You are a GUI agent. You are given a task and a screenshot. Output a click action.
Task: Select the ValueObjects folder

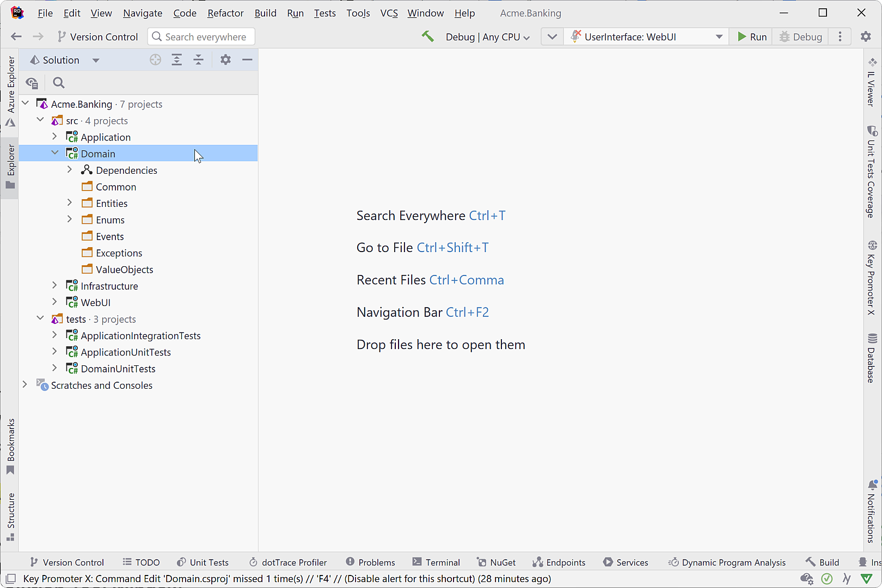click(124, 269)
